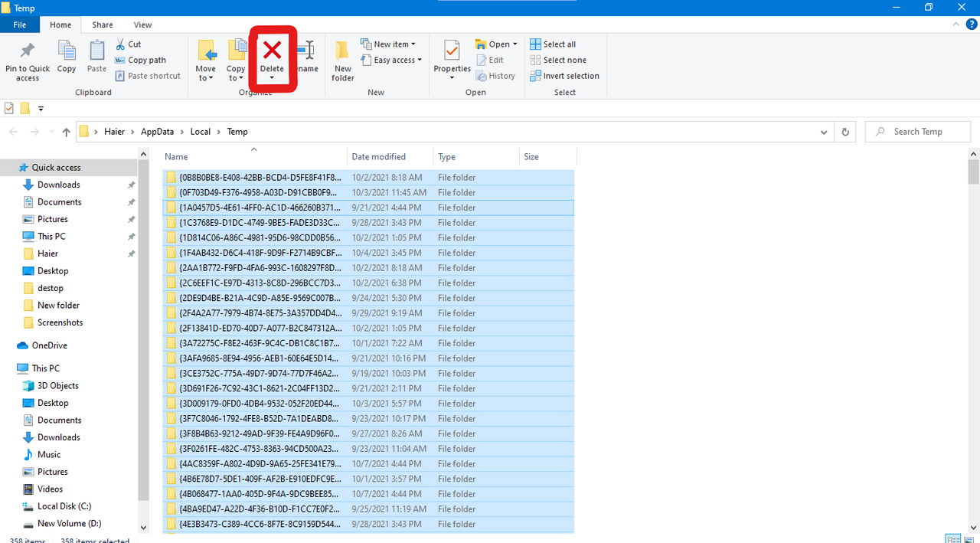Open the Haier folder in navigation pane

[47, 254]
